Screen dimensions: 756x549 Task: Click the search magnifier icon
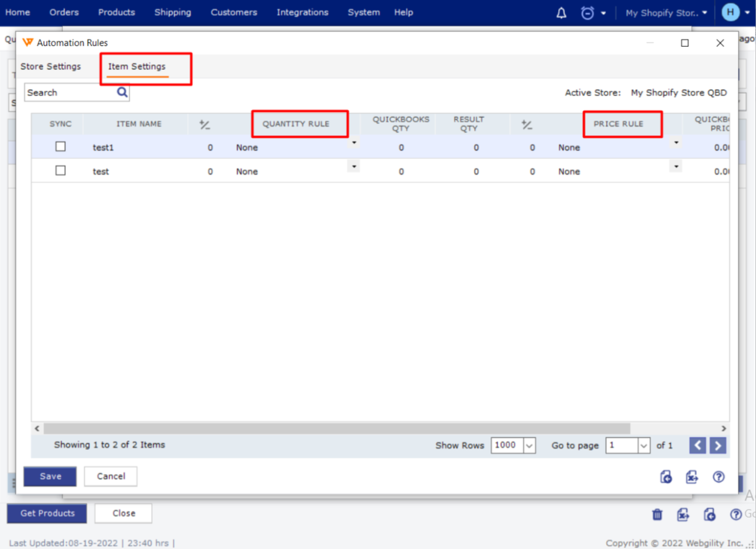[122, 92]
